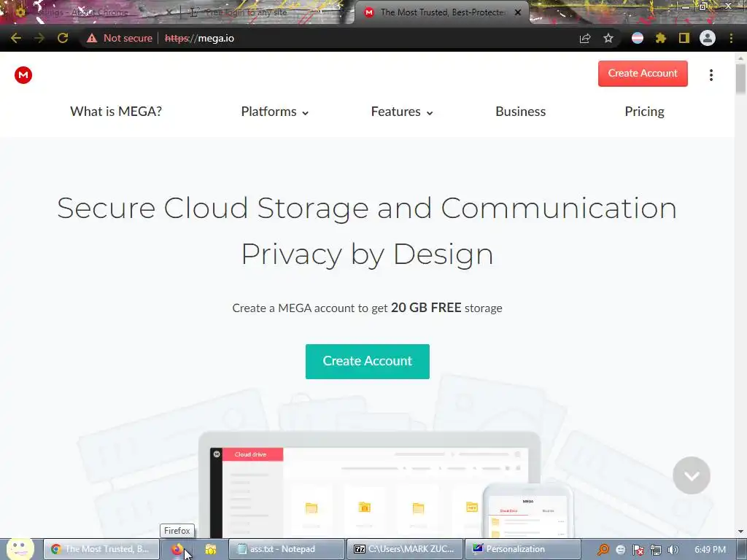Click the round scroll-down chevron button
The image size is (747, 560).
(692, 475)
